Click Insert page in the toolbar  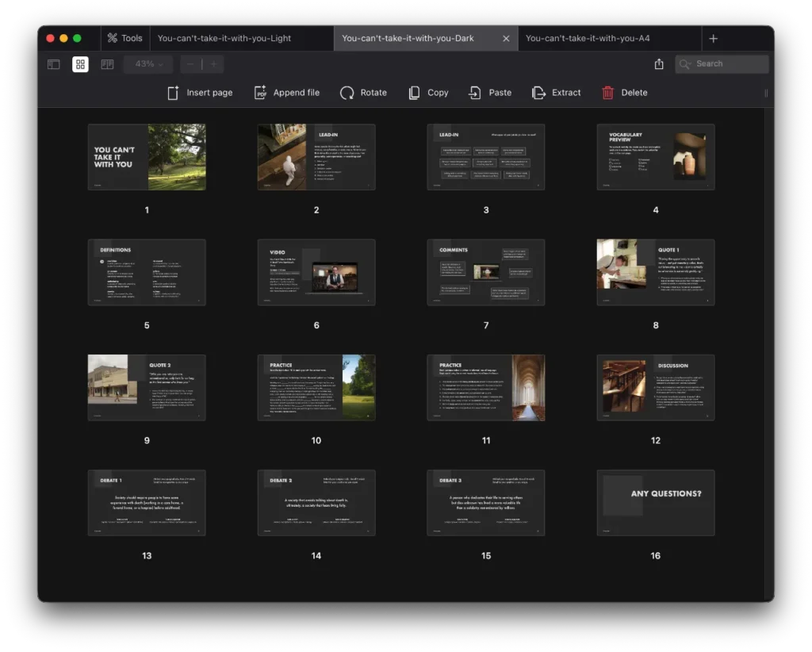point(200,93)
